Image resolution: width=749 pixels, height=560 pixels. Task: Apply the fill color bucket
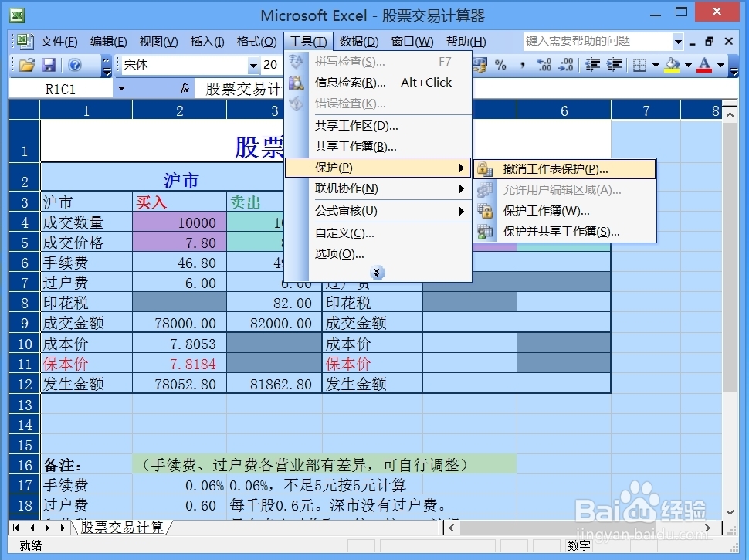[672, 65]
